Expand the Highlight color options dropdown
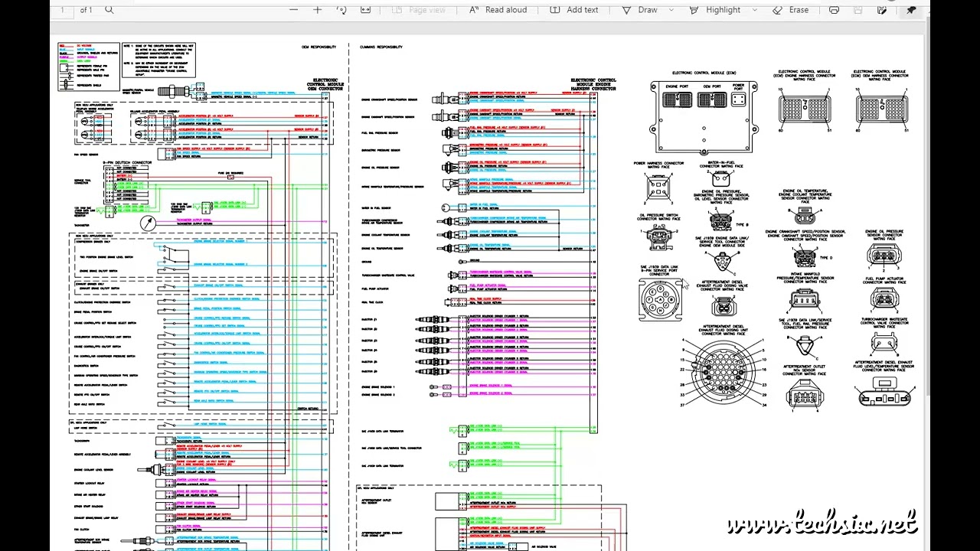980x551 pixels. click(755, 9)
